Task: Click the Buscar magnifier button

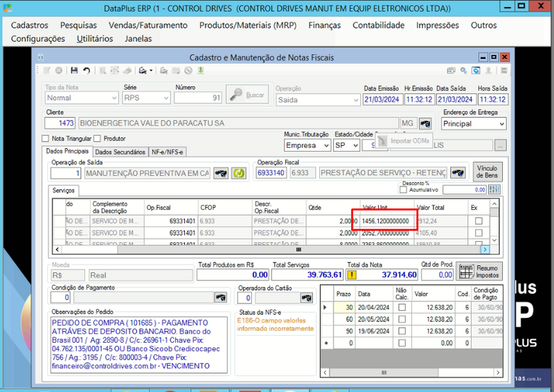Action: [x=247, y=95]
